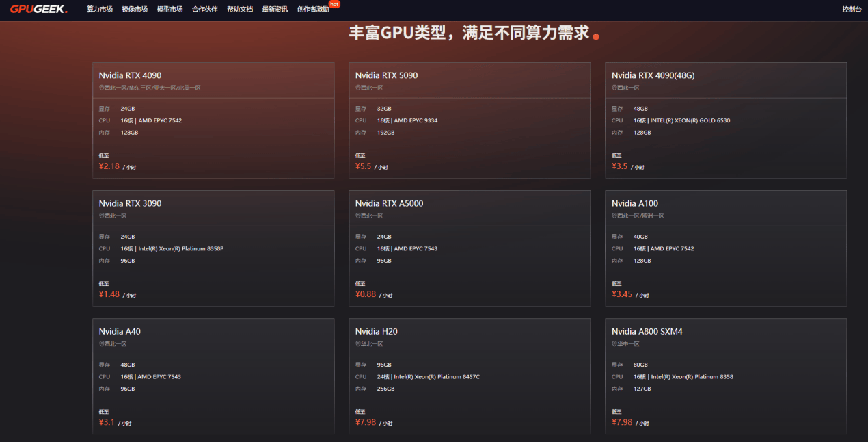Click the location pin under Nvidia RTX 3090
Screen dimensions: 868x442
[x=101, y=216]
